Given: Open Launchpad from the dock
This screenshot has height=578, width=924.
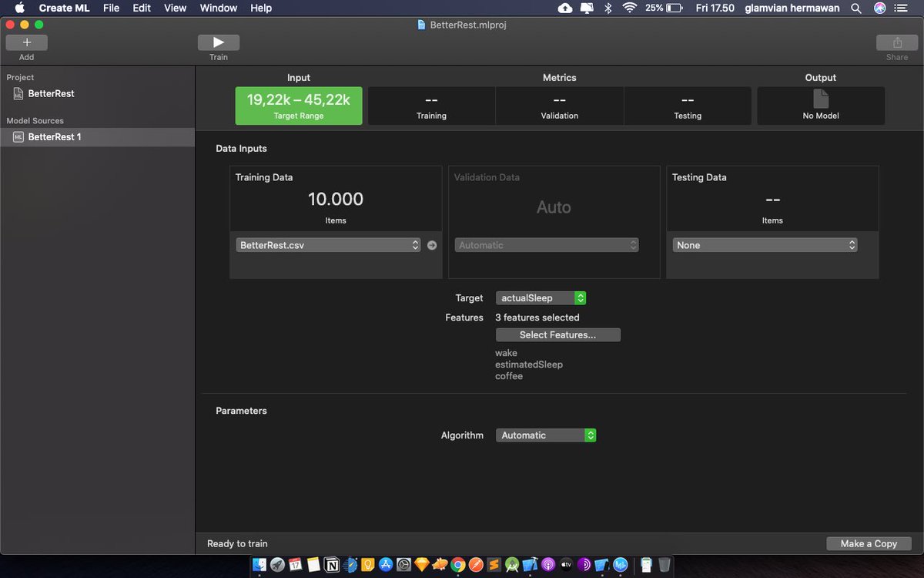Looking at the screenshot, I should [x=277, y=565].
